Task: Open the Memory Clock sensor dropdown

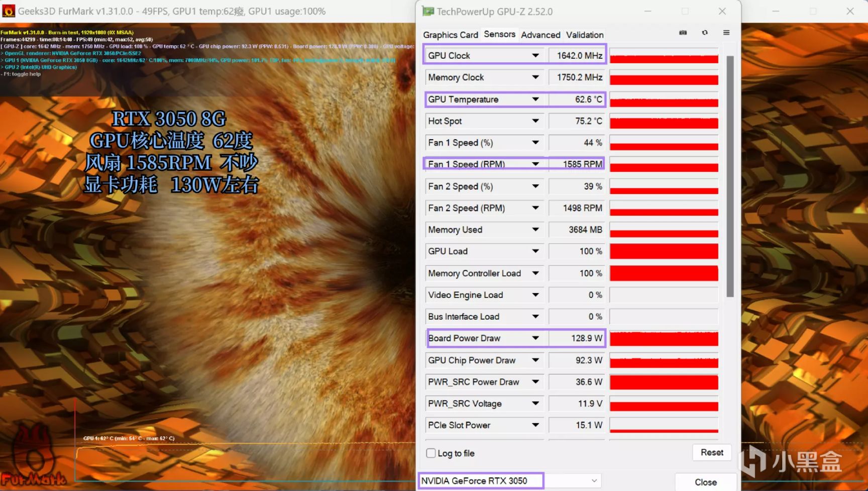Action: click(x=535, y=77)
